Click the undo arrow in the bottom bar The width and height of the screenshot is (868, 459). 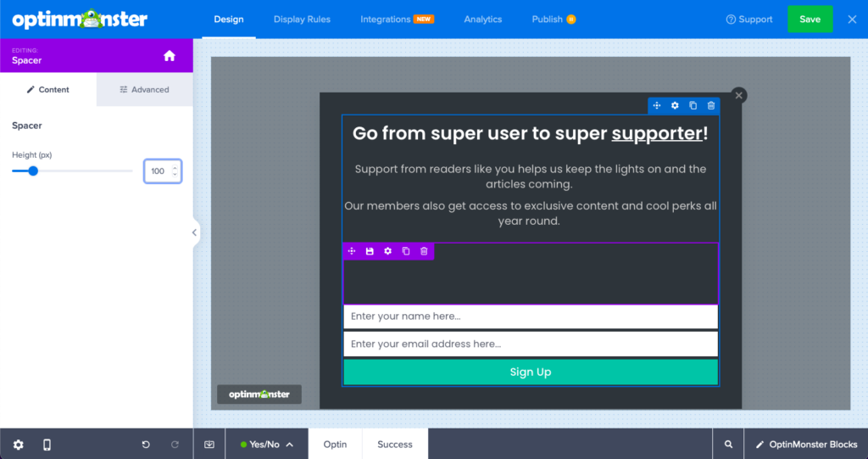(146, 445)
